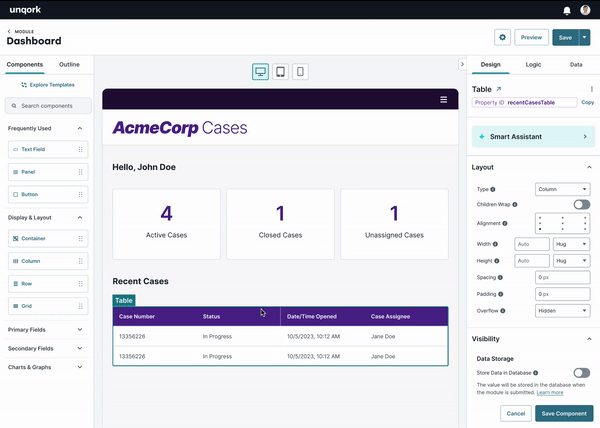Switch to the Logic tab
This screenshot has height=428, width=600.
pos(533,65)
